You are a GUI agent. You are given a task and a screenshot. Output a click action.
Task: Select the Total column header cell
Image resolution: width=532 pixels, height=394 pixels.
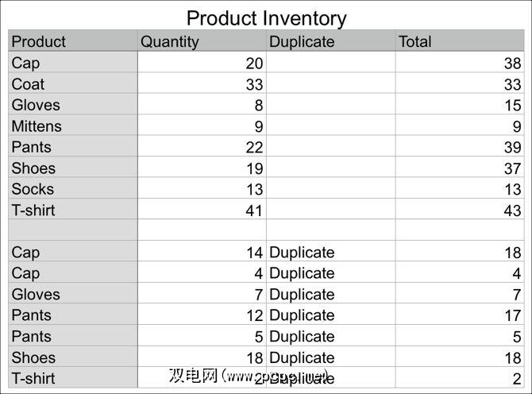click(x=460, y=41)
